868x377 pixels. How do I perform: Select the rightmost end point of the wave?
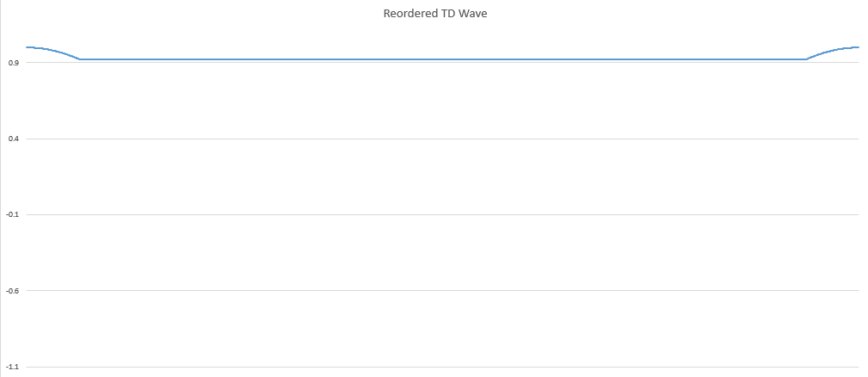pos(858,47)
